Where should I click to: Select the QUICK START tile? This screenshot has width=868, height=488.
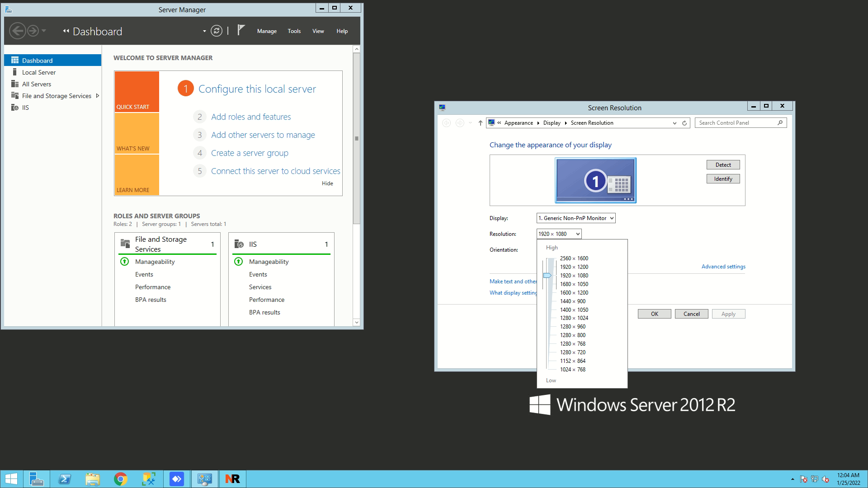click(137, 92)
